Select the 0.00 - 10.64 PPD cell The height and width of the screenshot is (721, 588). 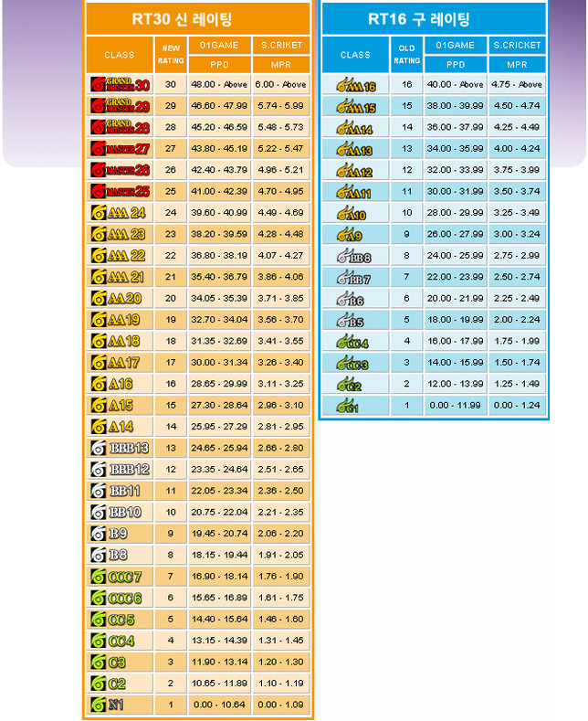click(219, 705)
